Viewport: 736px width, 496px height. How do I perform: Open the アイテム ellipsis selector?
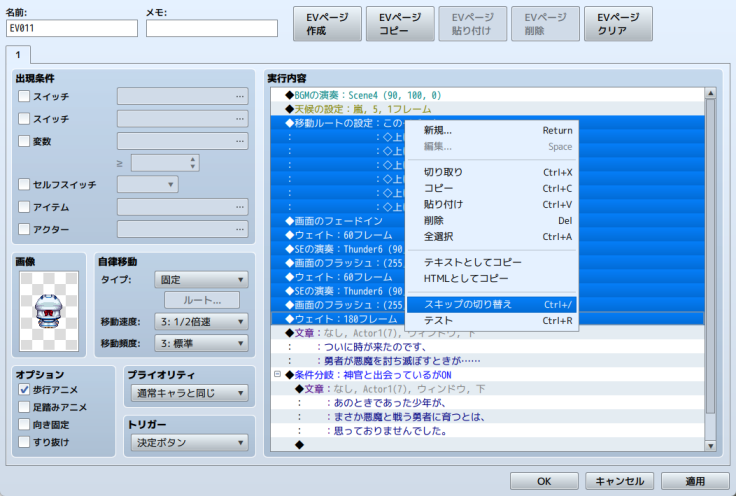click(240, 207)
